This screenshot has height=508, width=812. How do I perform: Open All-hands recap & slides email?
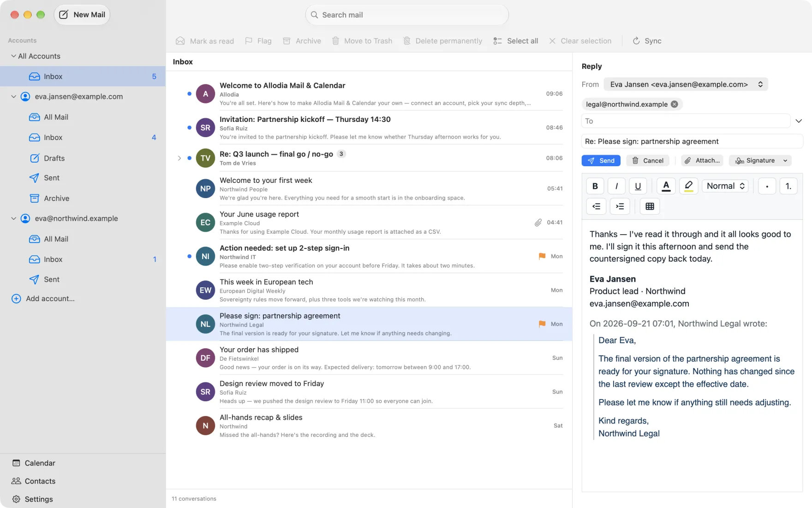click(x=369, y=426)
